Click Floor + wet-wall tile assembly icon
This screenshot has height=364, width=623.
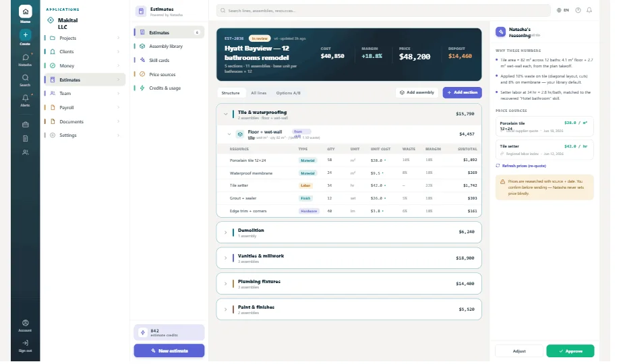[240, 134]
